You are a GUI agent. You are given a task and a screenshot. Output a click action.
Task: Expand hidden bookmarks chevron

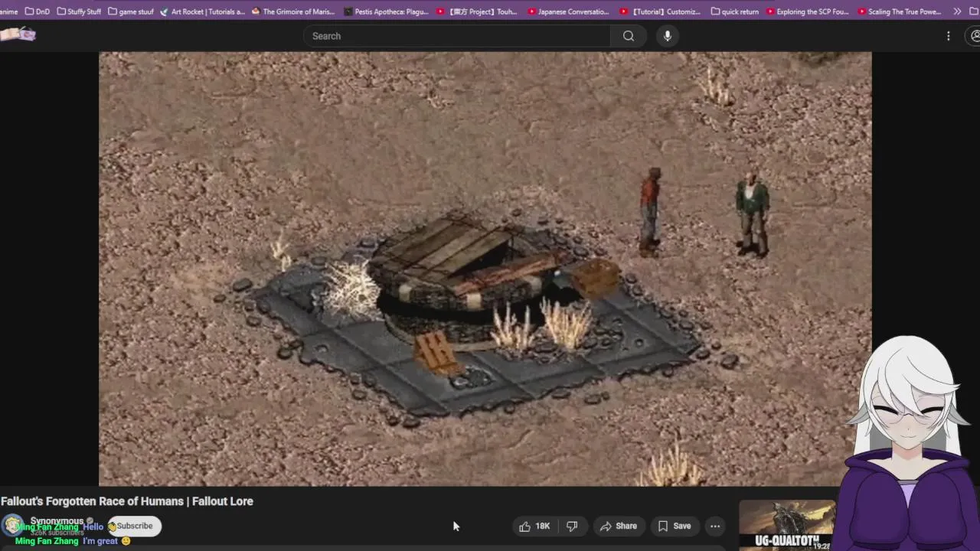pos(957,11)
